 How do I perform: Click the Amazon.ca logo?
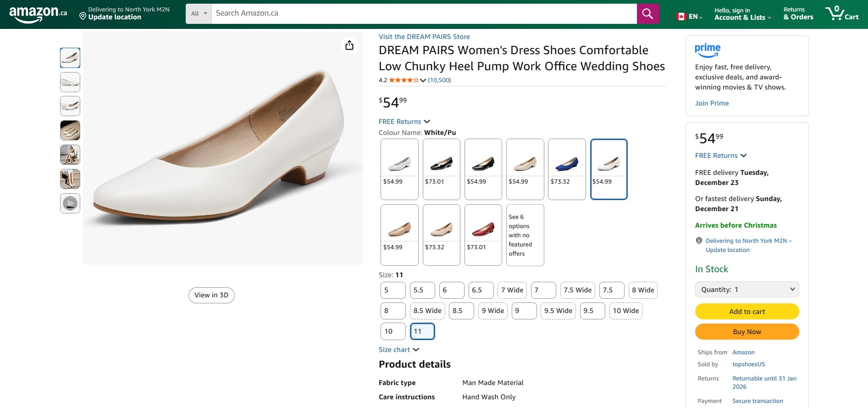tap(38, 14)
